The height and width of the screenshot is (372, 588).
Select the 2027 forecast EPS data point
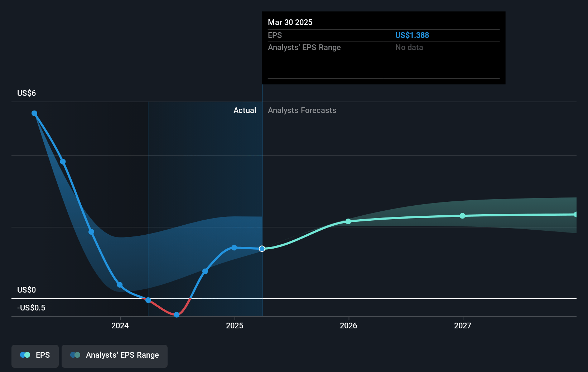click(x=462, y=216)
